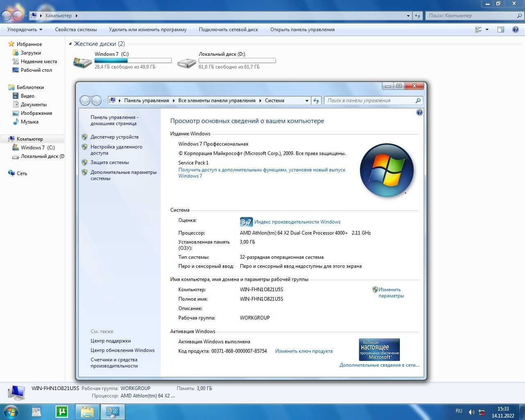Select Компьютер in the navigation pane
This screenshot has width=525, height=420.
pos(30,139)
